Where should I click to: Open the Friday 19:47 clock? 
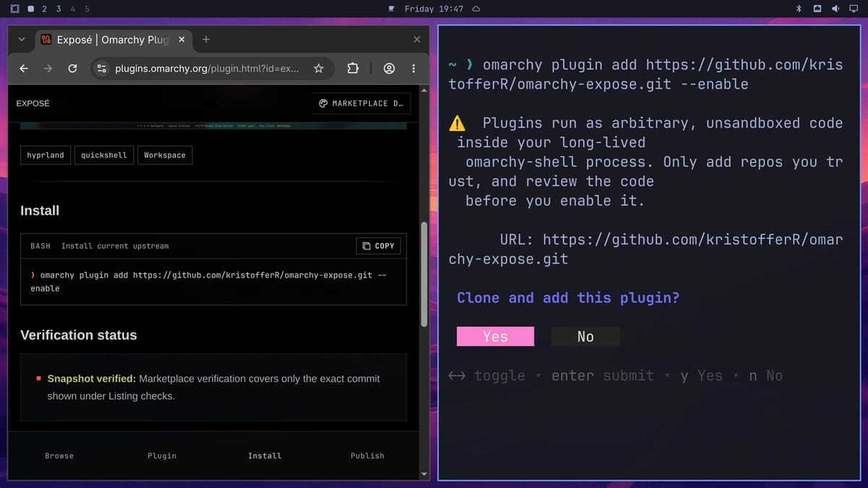coord(434,9)
